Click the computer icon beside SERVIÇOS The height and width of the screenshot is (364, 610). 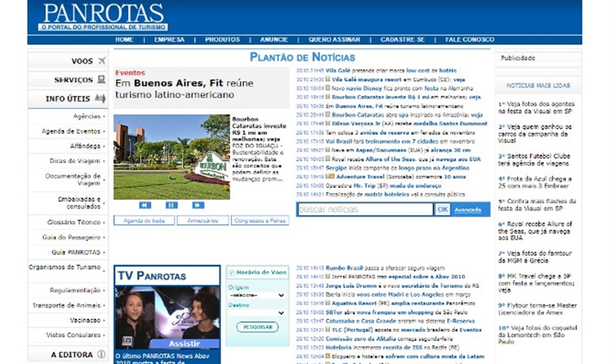pos(101,79)
